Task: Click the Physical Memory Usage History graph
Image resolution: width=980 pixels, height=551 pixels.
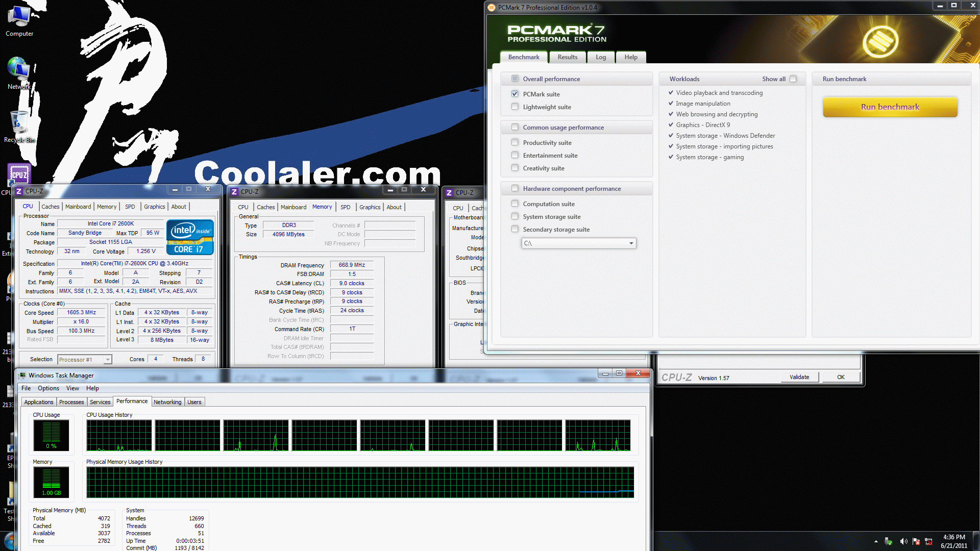Action: [360, 482]
